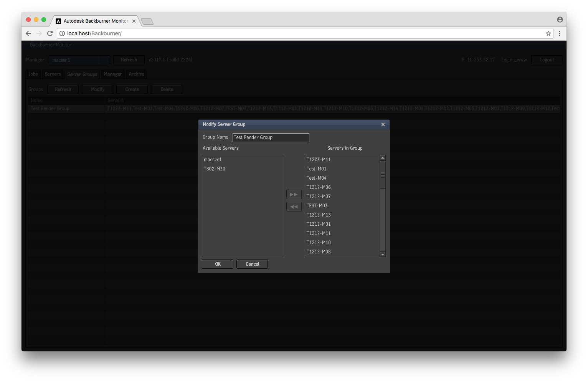Cancel the server group modification
This screenshot has height=382, width=588.
coord(252,264)
